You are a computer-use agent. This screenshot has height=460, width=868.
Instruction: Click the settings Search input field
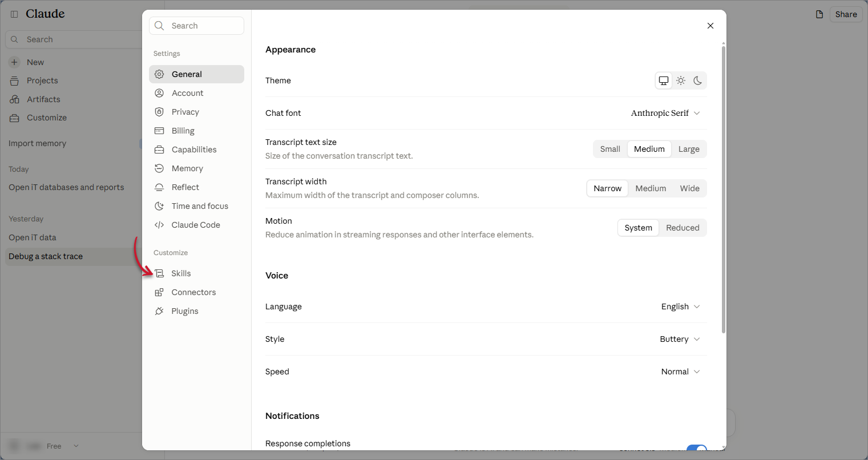(196, 26)
